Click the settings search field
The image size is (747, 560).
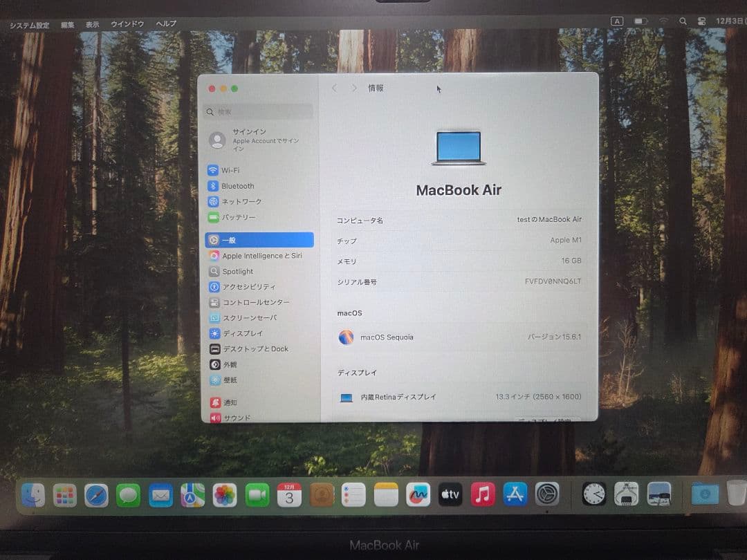coord(257,111)
